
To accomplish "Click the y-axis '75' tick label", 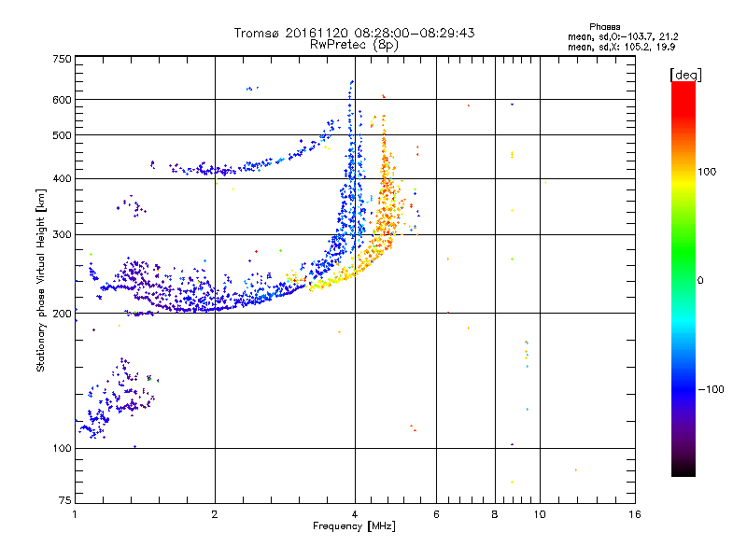I will 65,500.
